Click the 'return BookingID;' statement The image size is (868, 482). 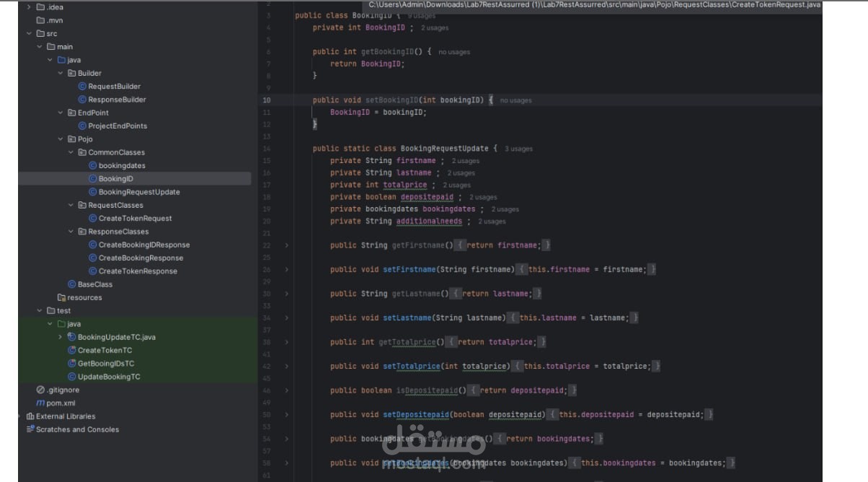(368, 63)
